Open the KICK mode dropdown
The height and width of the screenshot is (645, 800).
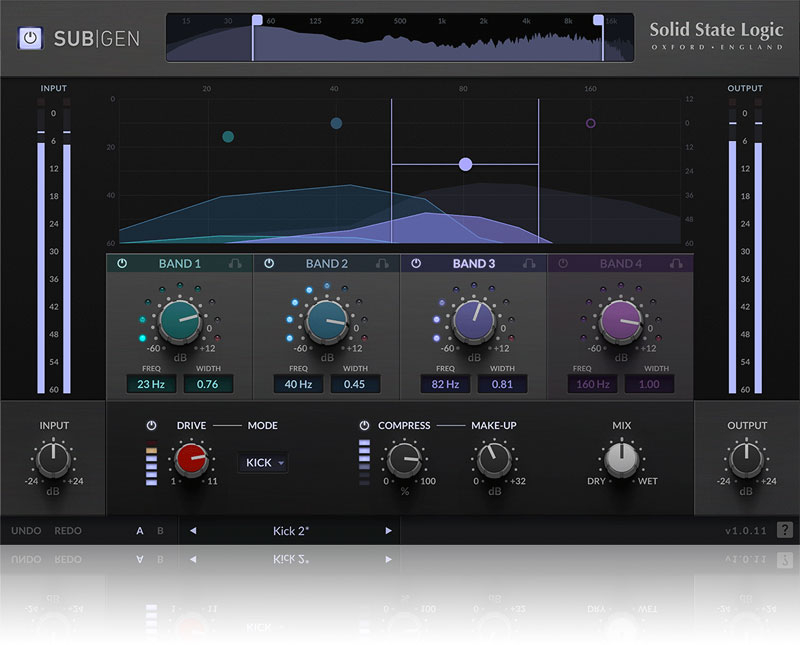263,463
